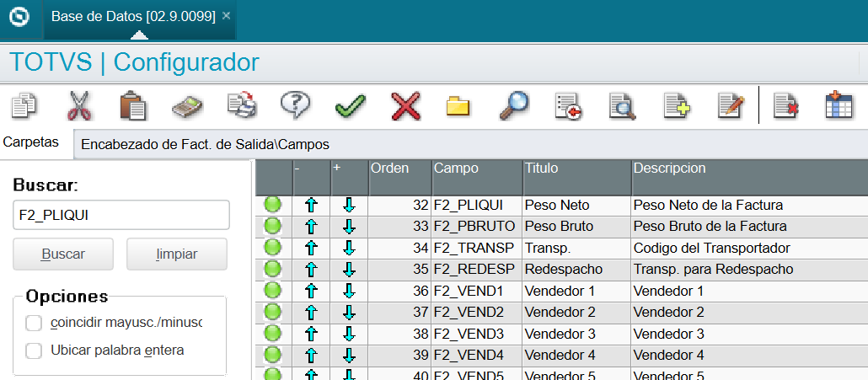Move F2_PBRUTO up with arrow
Screen dimensions: 868x380
tap(312, 227)
